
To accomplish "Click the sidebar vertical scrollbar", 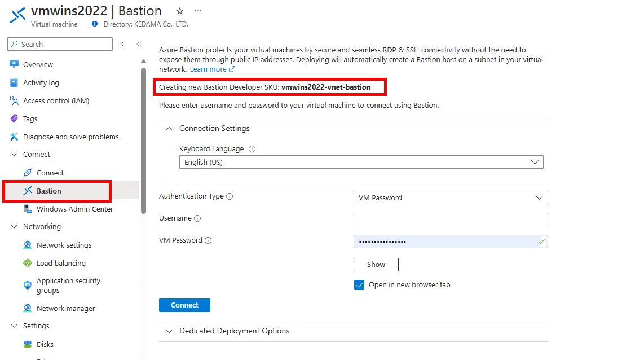I will point(143,141).
